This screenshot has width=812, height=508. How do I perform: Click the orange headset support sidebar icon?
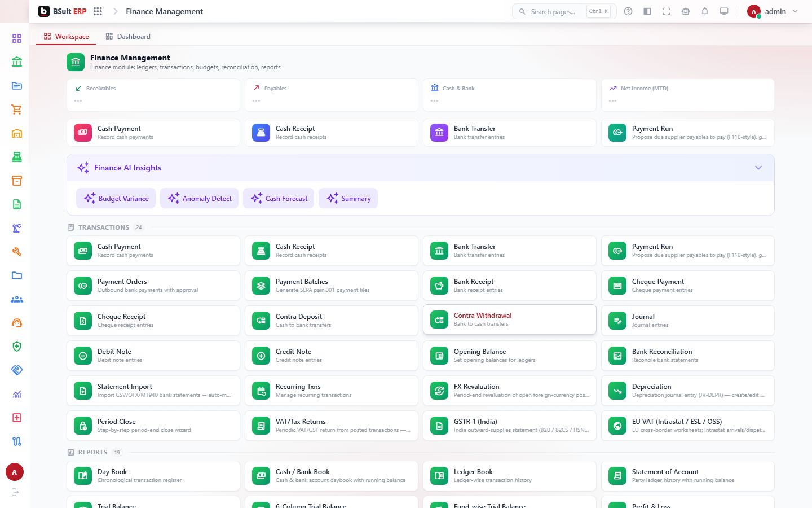pos(17,323)
